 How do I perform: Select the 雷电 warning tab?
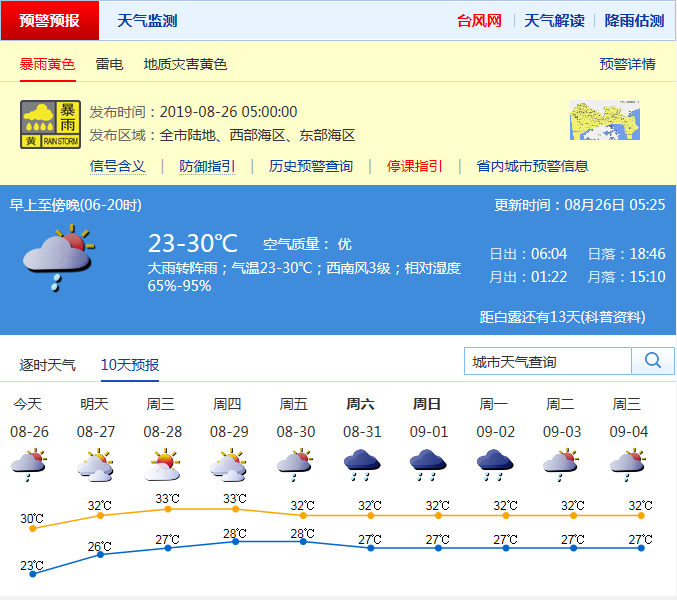(109, 64)
